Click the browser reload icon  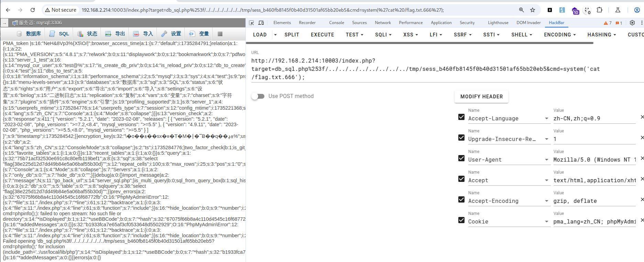(33, 10)
